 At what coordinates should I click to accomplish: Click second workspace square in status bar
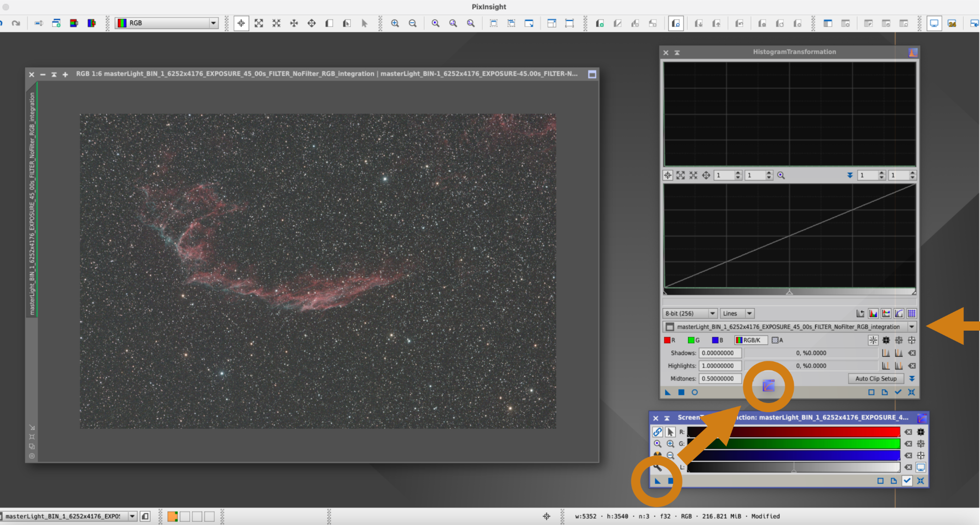tap(185, 516)
